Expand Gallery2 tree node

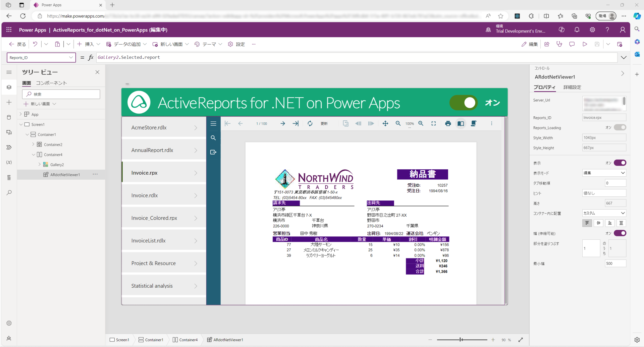tap(40, 165)
